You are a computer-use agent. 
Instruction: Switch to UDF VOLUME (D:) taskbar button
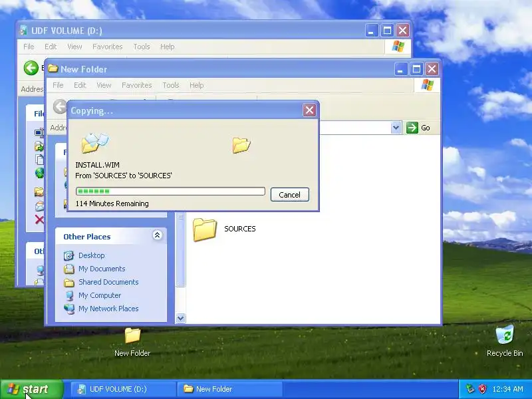123,389
